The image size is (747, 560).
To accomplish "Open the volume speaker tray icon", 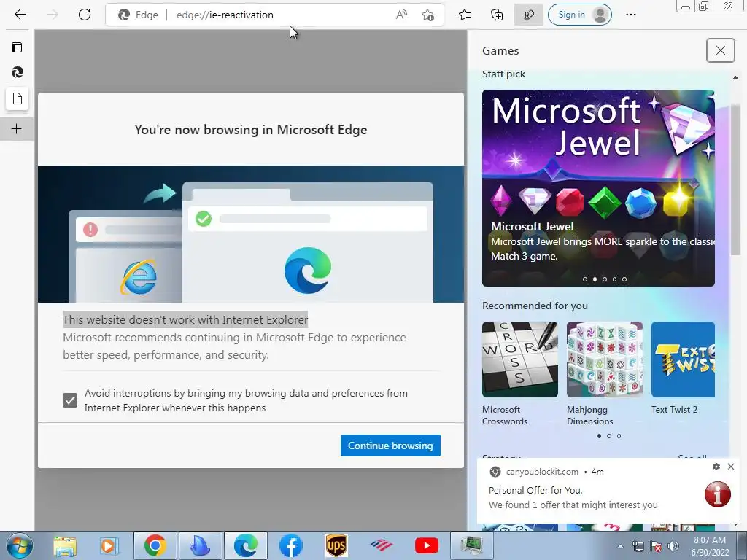I will click(673, 546).
